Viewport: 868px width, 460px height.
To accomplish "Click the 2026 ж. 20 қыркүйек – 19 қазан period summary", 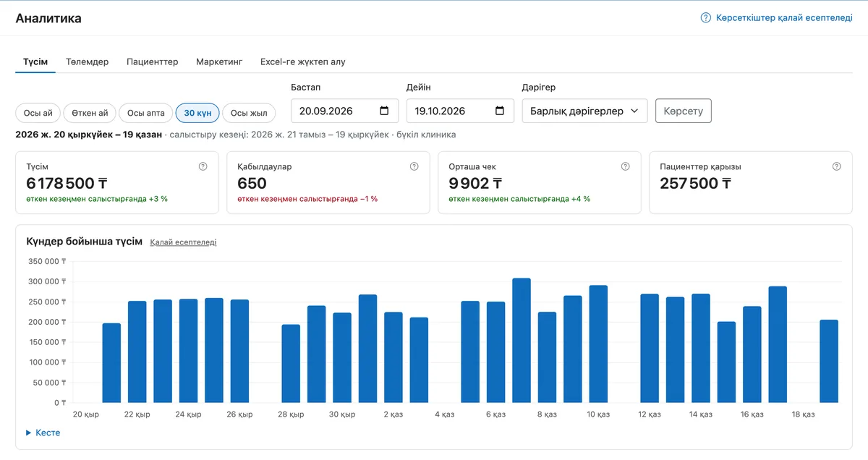I will tap(89, 135).
